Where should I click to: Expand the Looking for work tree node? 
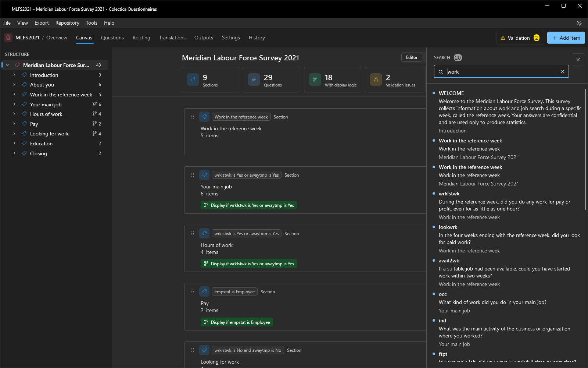(14, 134)
